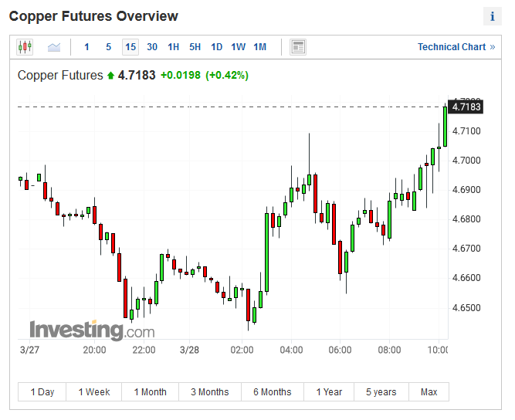
Task: Click the Copper Futures Overview heading
Action: coord(93,16)
